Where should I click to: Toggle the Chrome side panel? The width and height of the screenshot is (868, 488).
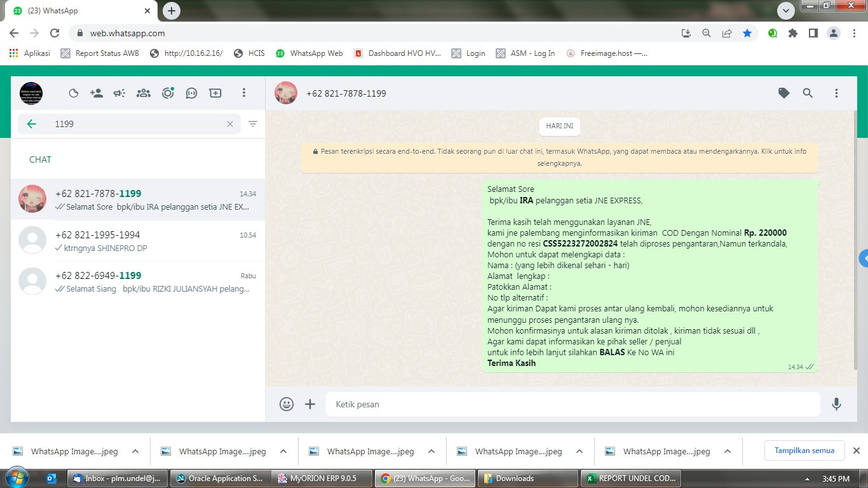(813, 33)
